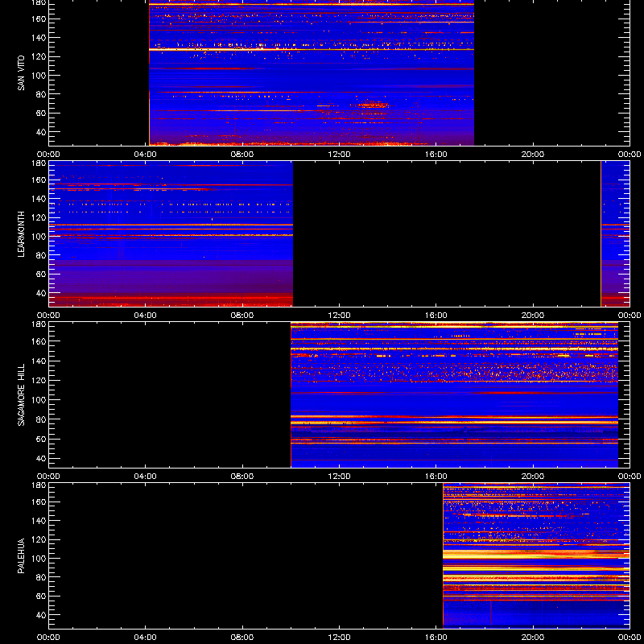Image resolution: width=644 pixels, height=644 pixels.
Task: Click 20:00 time label under San Vito plot
Action: (x=533, y=155)
